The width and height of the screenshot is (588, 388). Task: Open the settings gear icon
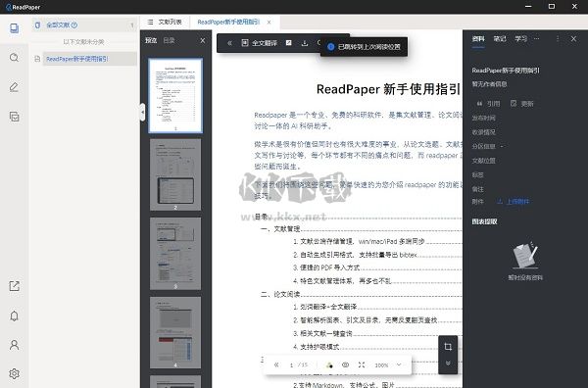[15, 373]
